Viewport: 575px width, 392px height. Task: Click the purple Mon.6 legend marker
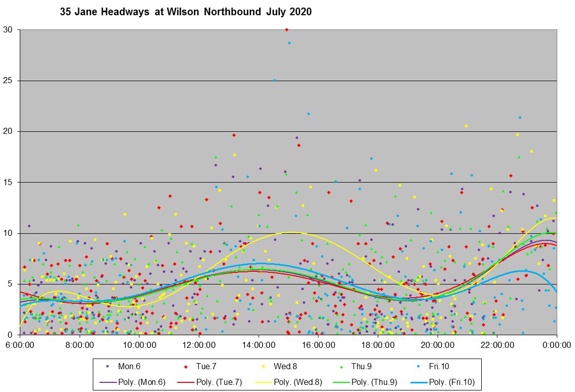107,366
